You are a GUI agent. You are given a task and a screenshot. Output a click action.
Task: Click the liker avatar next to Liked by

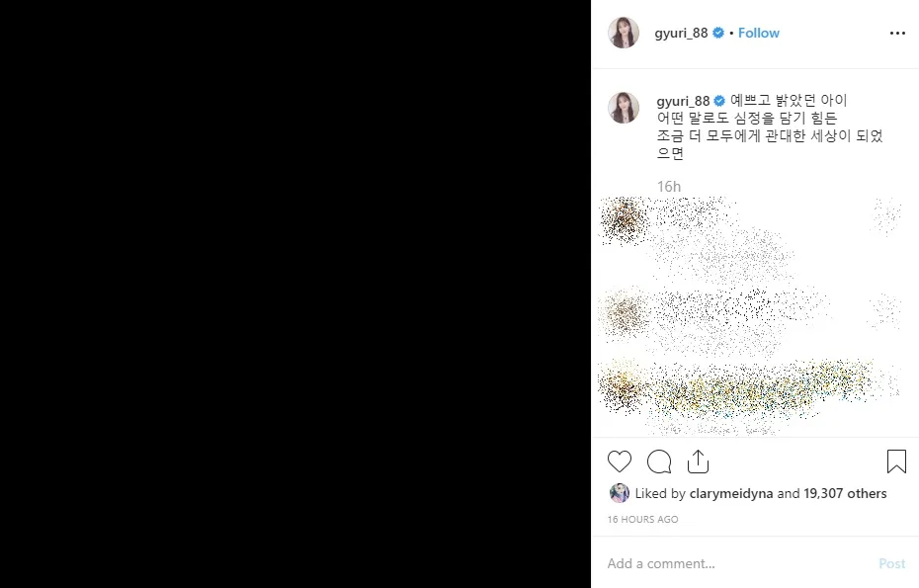[x=620, y=493]
